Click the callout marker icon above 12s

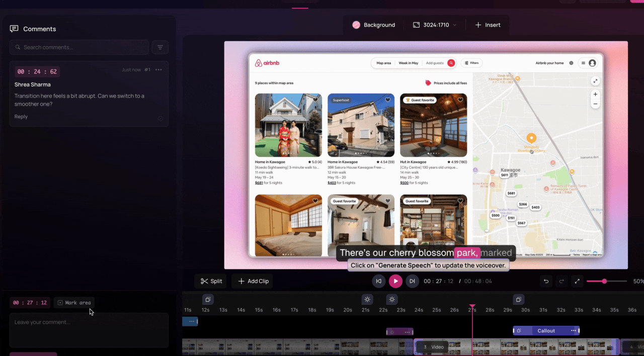click(x=207, y=299)
